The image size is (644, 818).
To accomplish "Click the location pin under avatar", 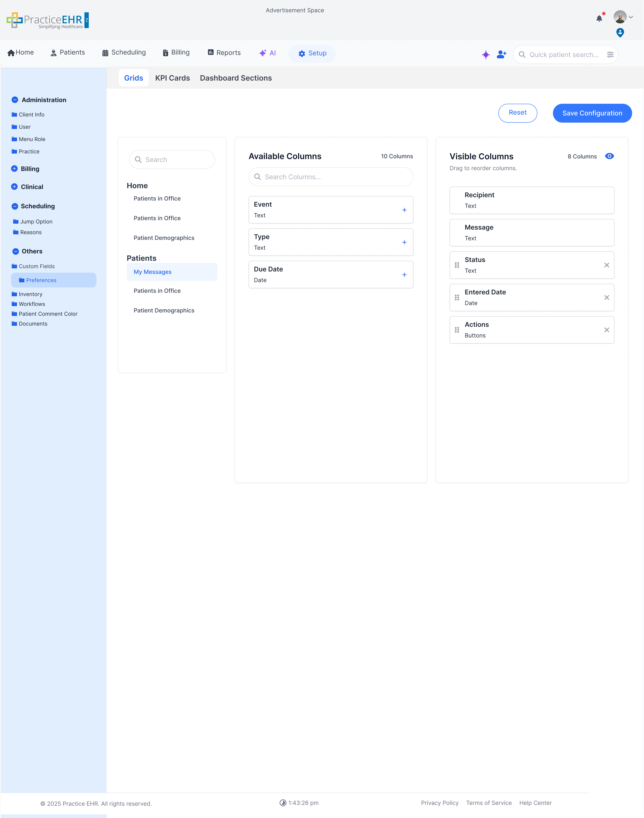I will [x=620, y=33].
